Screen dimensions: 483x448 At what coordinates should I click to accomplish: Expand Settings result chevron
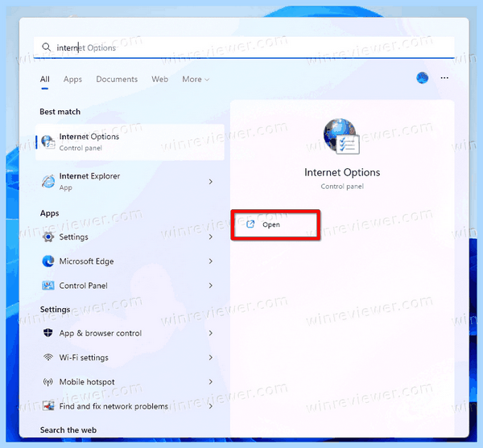click(211, 237)
